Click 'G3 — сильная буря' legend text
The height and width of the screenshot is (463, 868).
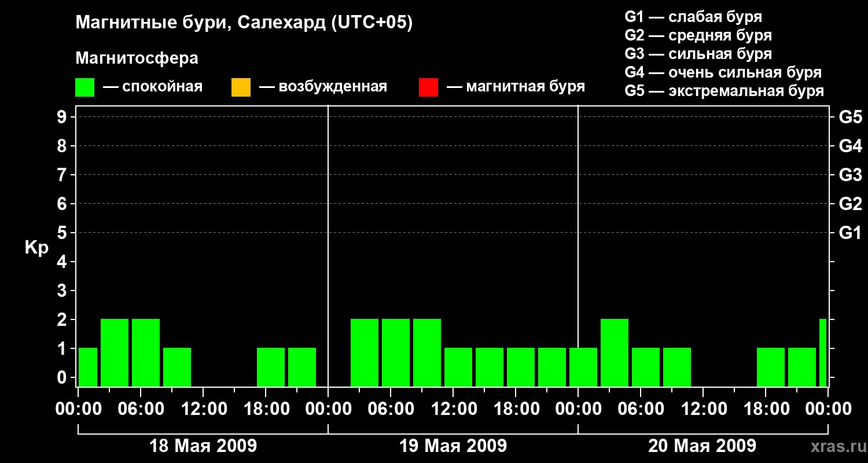[x=698, y=54]
